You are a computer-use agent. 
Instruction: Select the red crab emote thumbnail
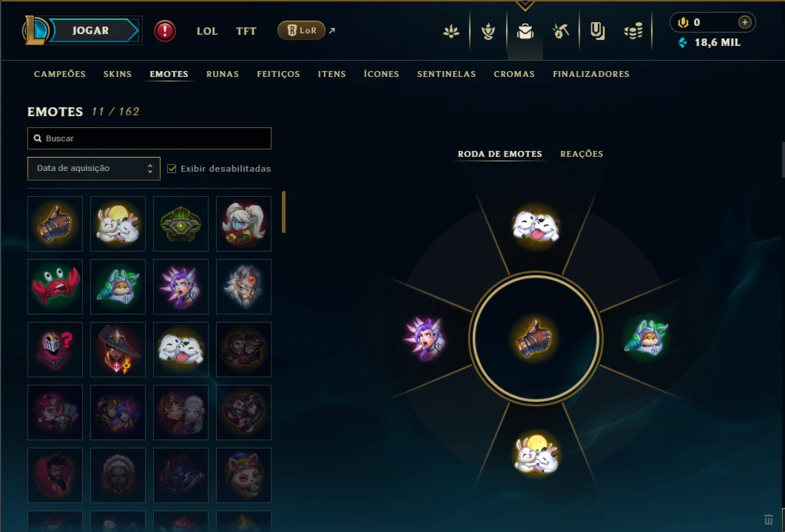[55, 287]
